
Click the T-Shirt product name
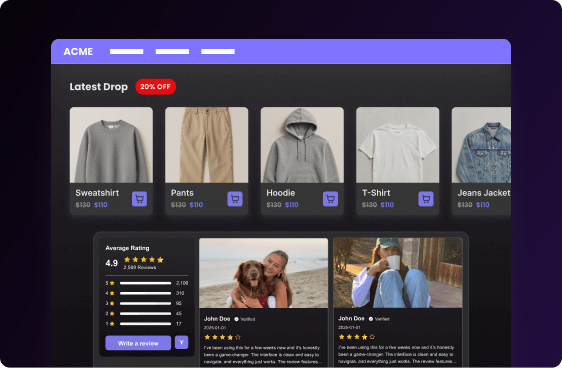[x=376, y=193]
